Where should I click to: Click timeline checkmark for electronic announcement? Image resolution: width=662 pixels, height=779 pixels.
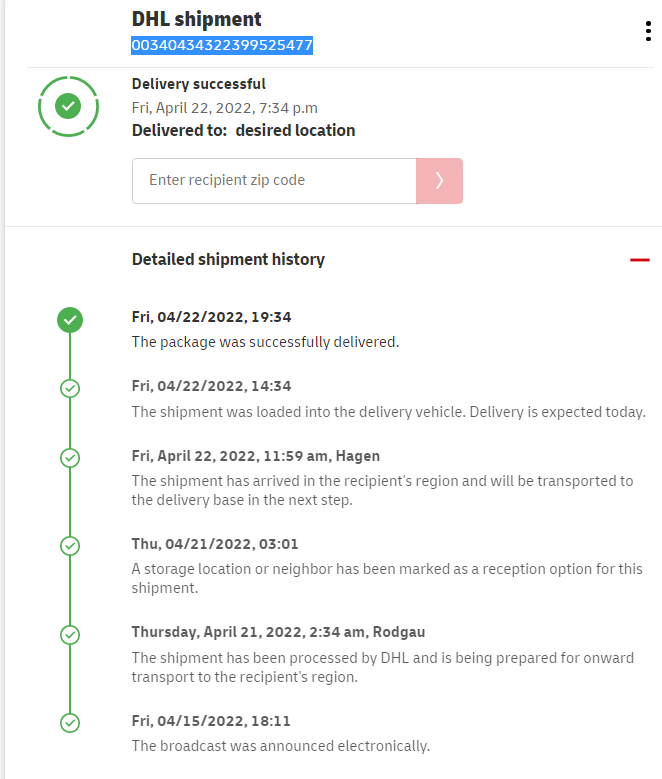click(70, 722)
